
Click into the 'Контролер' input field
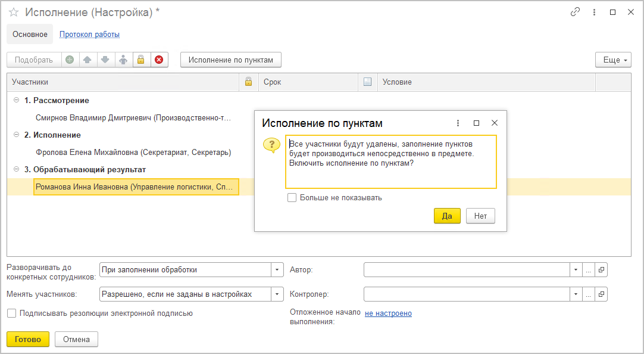coord(467,294)
